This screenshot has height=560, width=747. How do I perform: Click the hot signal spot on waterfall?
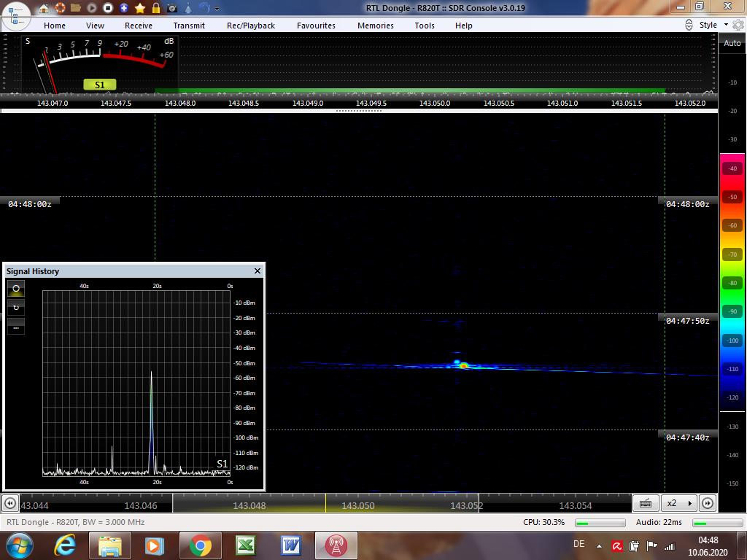click(463, 366)
